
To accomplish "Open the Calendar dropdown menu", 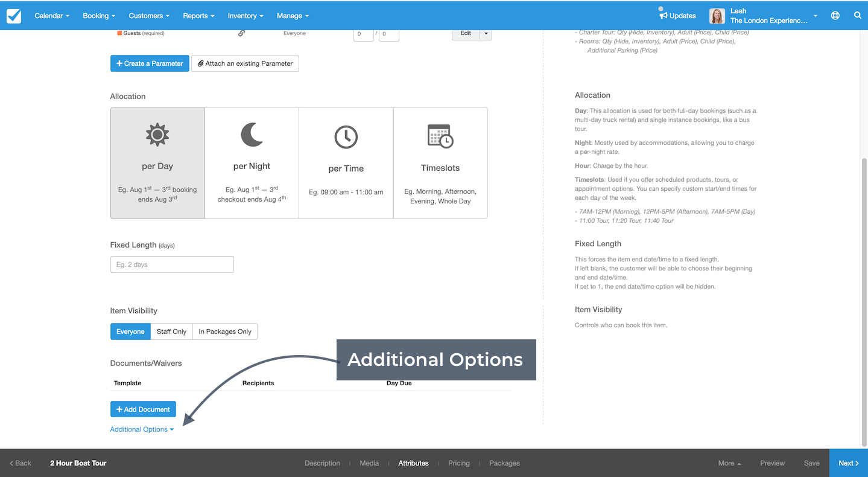I will [x=52, y=16].
